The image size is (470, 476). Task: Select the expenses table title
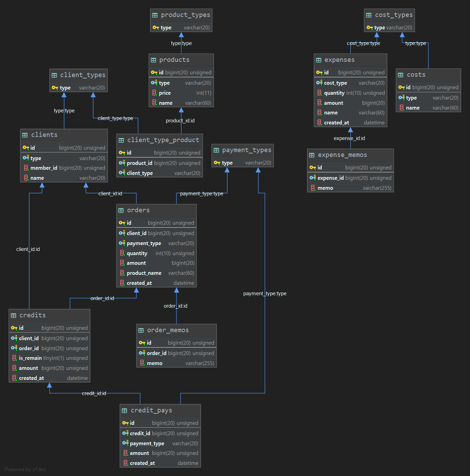pyautogui.click(x=340, y=60)
